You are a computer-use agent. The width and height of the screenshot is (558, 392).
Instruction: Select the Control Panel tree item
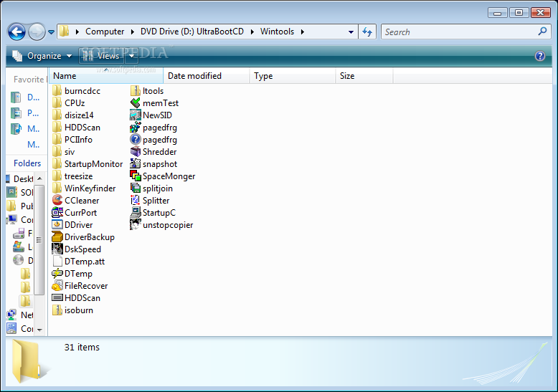pyautogui.click(x=19, y=328)
